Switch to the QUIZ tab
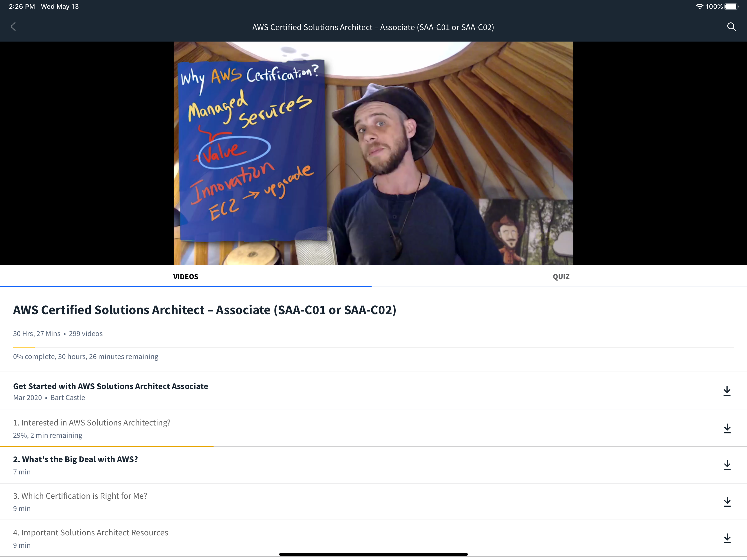The width and height of the screenshot is (747, 560). click(561, 276)
